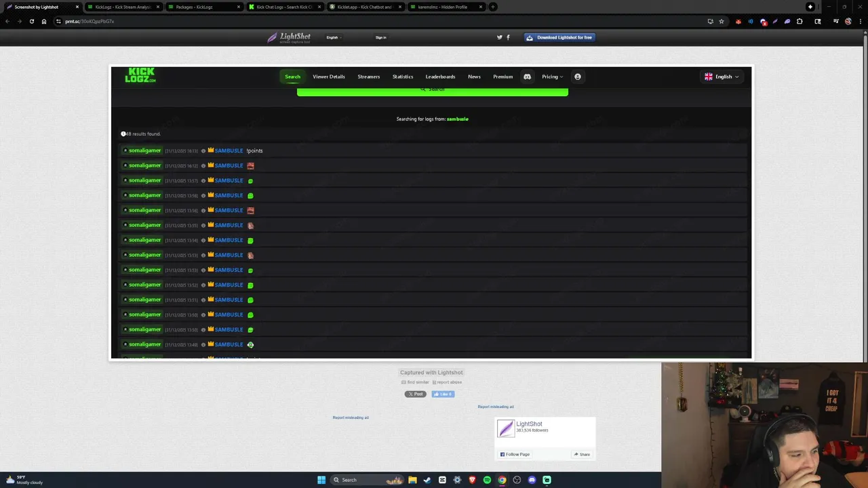Click the LightShot feather logo in header
The image size is (868, 488).
[289, 37]
